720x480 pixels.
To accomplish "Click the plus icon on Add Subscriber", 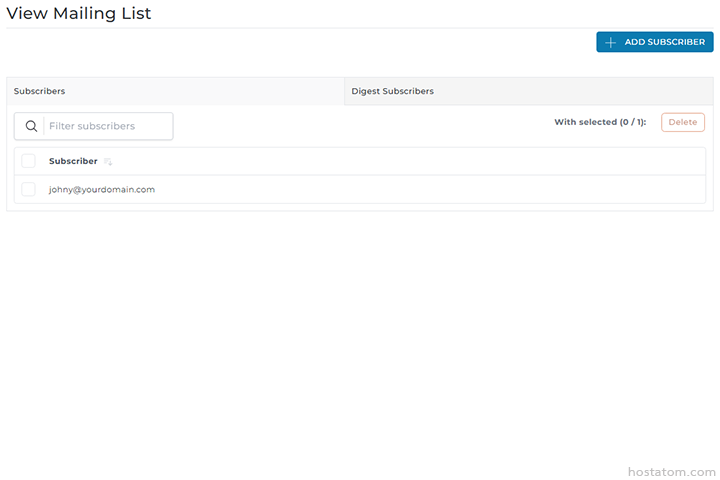I will pos(611,42).
